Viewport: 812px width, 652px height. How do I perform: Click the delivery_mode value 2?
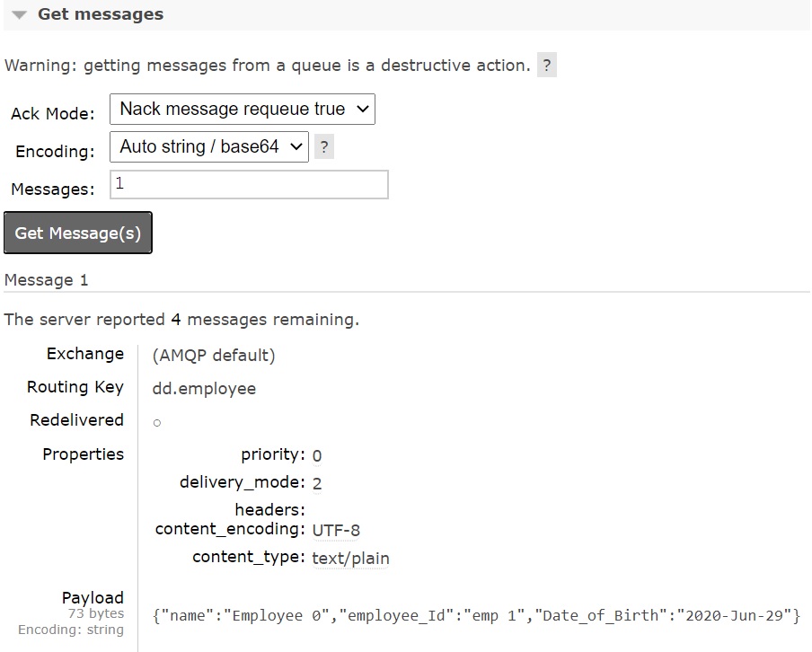click(x=317, y=484)
